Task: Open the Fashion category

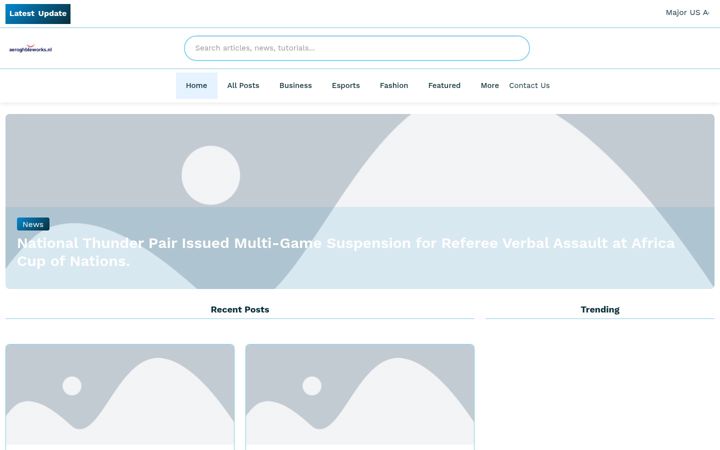Action: (x=394, y=85)
